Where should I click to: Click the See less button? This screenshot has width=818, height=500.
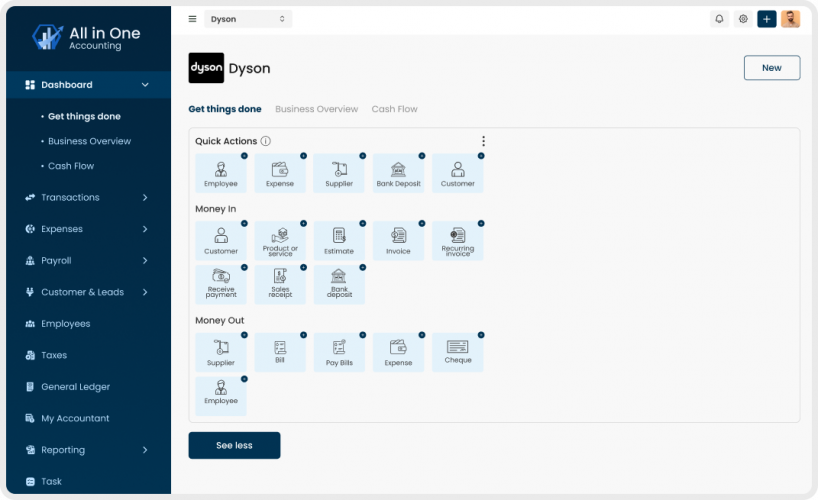[x=234, y=445]
